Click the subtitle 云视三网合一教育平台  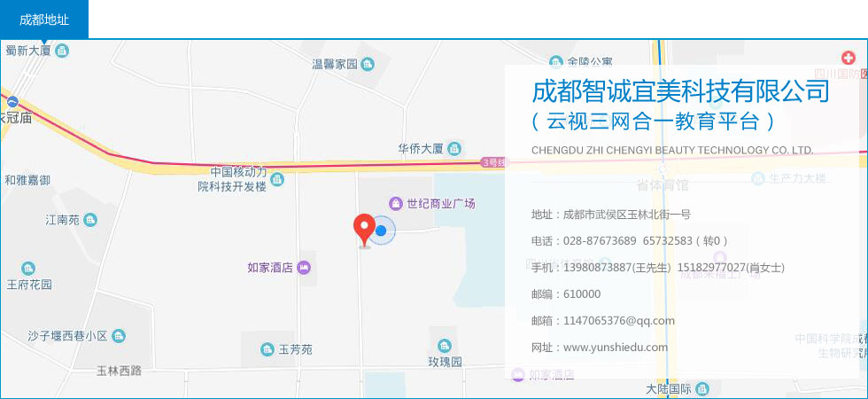point(654,121)
